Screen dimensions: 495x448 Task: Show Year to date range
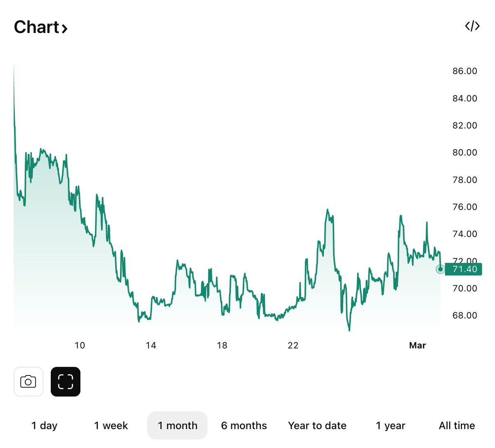[317, 425]
